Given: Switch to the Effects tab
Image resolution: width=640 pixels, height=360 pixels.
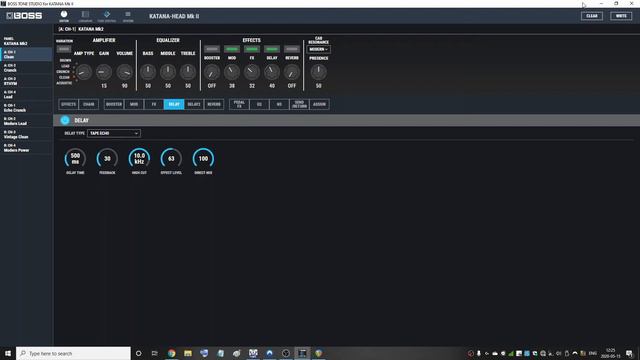Looking at the screenshot, I should point(68,104).
